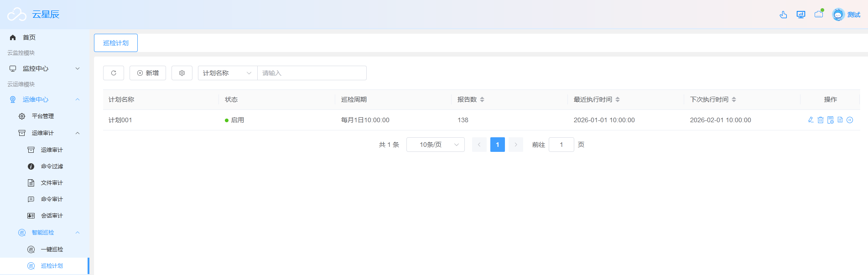Switch to the 巡检计划 tab
Image resolution: width=868 pixels, height=275 pixels.
[116, 43]
